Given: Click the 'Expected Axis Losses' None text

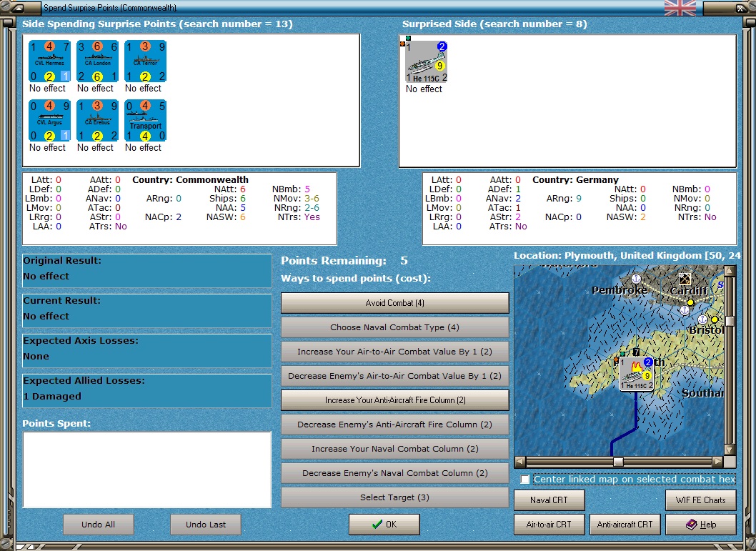Looking at the screenshot, I should 36,356.
